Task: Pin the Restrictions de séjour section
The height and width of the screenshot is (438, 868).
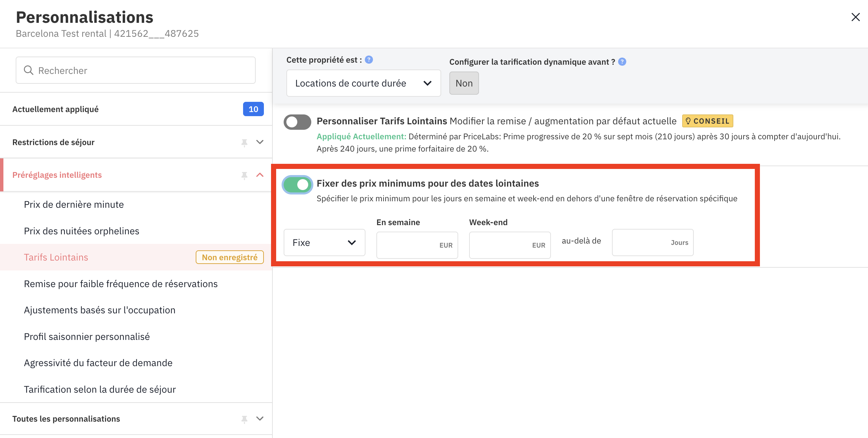Action: click(x=244, y=142)
